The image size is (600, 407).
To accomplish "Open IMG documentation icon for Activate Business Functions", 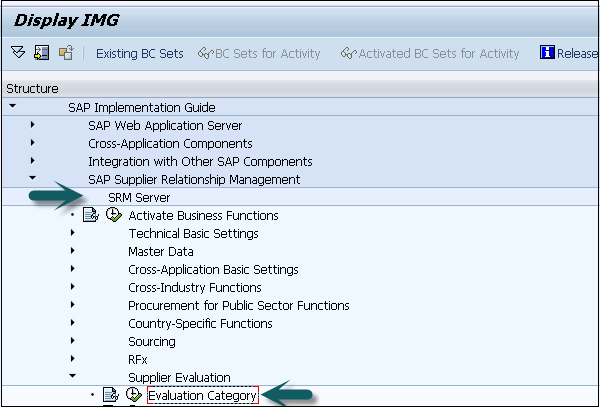I will pos(91,216).
